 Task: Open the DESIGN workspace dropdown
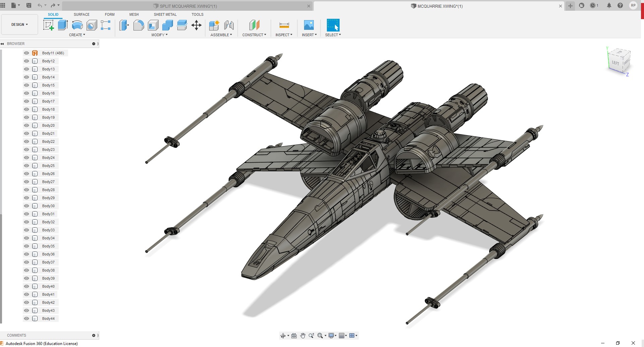(x=19, y=24)
